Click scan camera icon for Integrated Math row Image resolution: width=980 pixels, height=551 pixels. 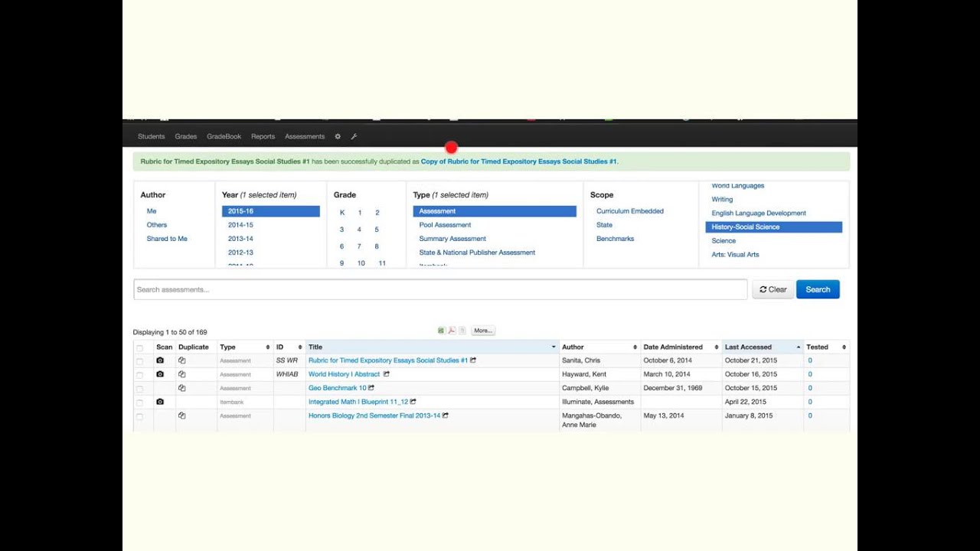(x=160, y=402)
